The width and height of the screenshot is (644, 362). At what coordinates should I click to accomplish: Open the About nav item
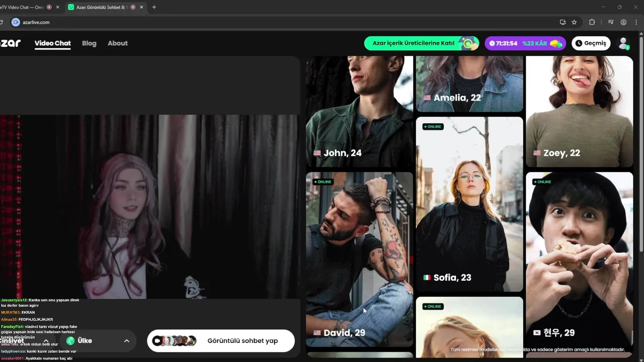[118, 43]
